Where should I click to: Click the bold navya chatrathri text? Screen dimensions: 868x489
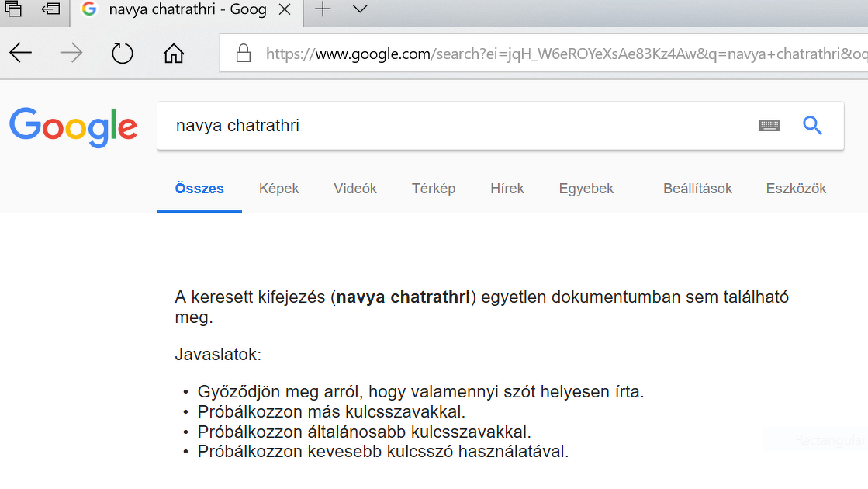[x=403, y=297]
